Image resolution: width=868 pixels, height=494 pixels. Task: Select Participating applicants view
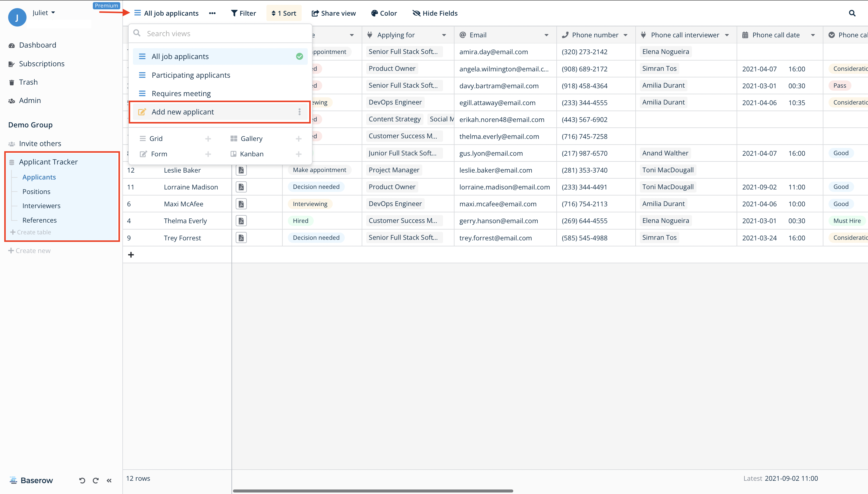pos(191,75)
